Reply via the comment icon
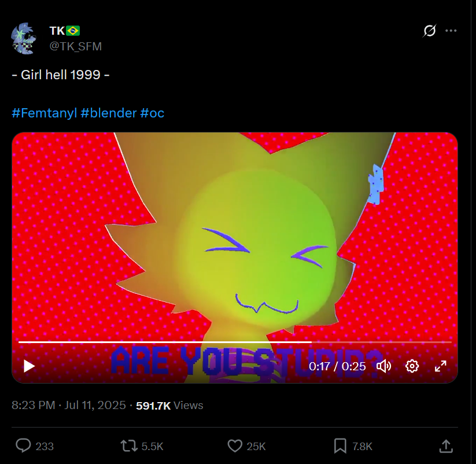 (x=23, y=446)
